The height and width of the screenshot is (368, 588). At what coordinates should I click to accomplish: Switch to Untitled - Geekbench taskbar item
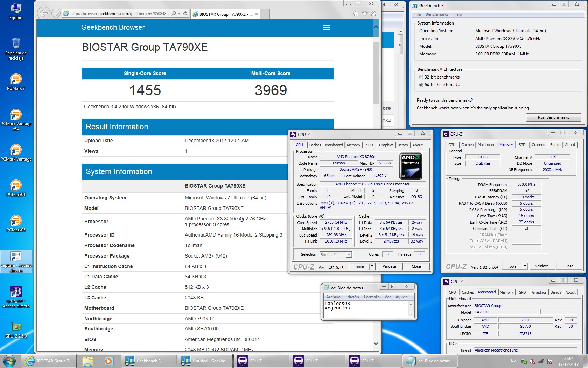coord(204,361)
